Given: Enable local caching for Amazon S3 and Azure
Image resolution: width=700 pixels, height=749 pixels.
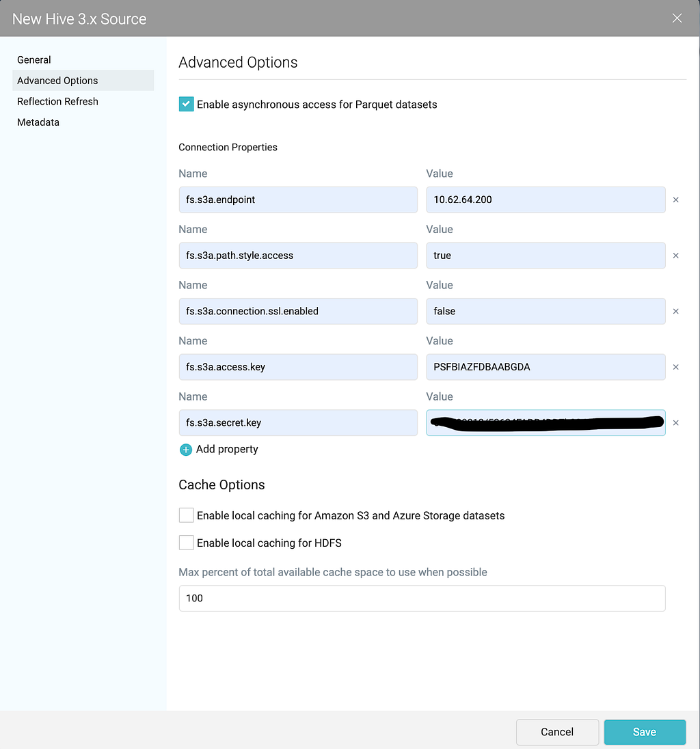Looking at the screenshot, I should click(187, 515).
